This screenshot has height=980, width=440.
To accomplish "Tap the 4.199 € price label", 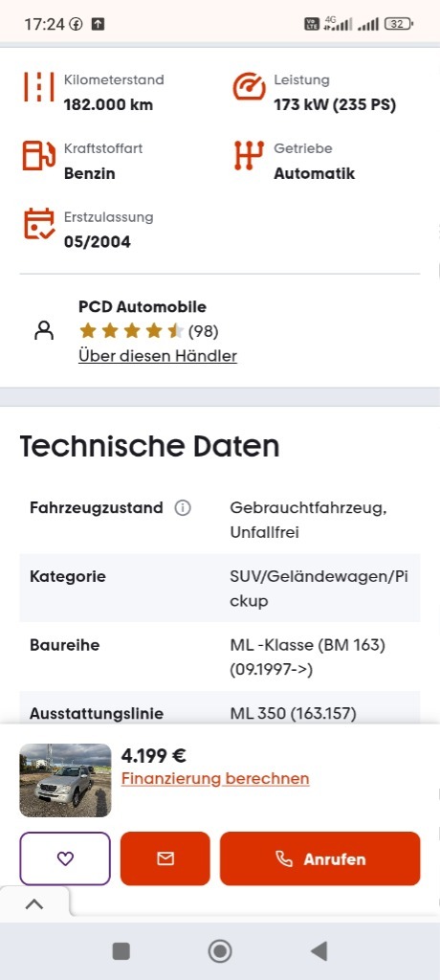I will click(x=154, y=756).
